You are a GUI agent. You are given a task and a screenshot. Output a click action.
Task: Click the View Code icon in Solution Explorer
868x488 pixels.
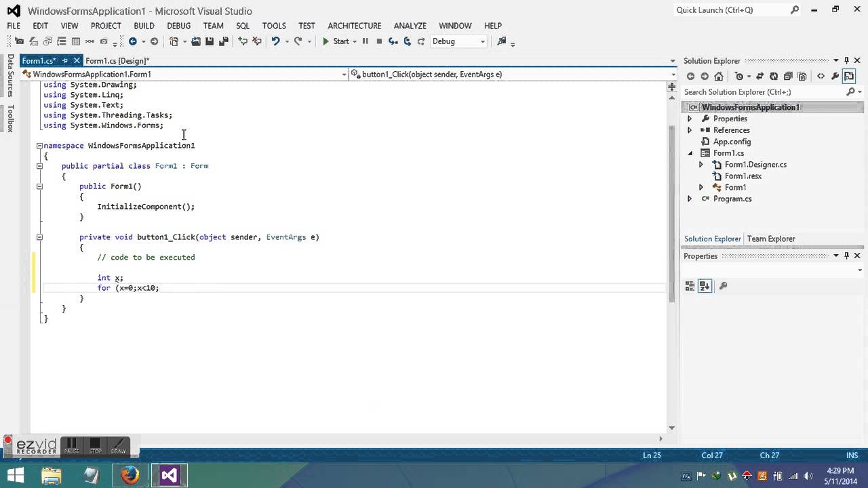(x=821, y=77)
